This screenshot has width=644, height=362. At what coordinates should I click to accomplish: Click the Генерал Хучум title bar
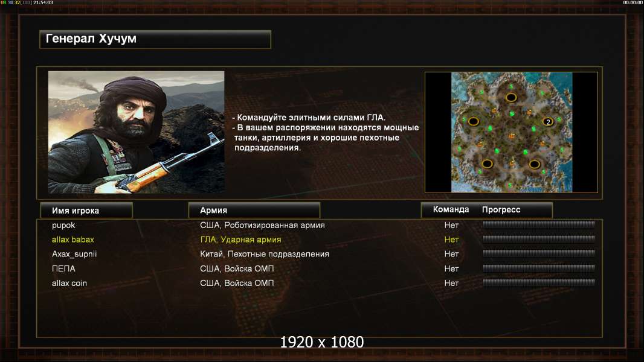(155, 39)
